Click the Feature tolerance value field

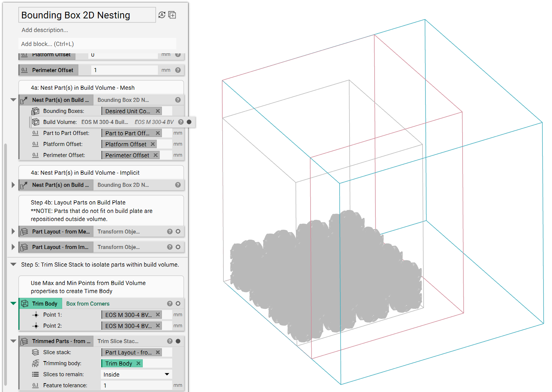point(136,385)
